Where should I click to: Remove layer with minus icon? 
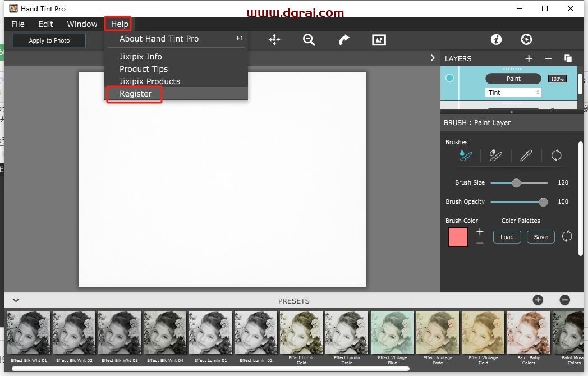pyautogui.click(x=548, y=58)
